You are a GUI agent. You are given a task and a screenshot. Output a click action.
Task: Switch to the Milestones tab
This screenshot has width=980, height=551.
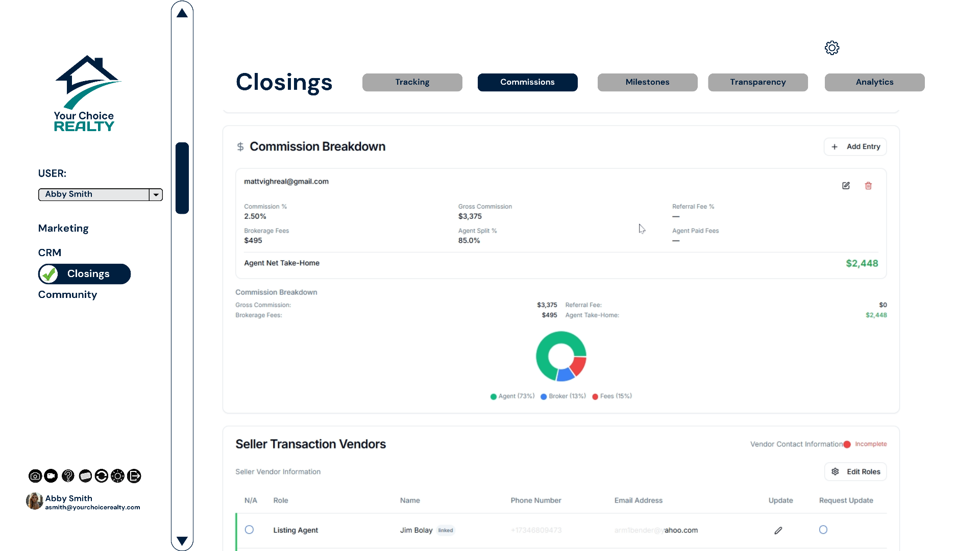pos(648,82)
